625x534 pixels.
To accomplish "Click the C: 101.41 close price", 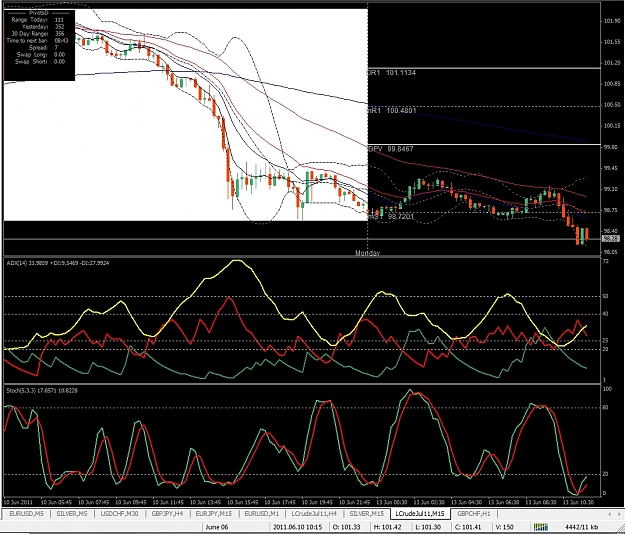I will click(x=468, y=527).
